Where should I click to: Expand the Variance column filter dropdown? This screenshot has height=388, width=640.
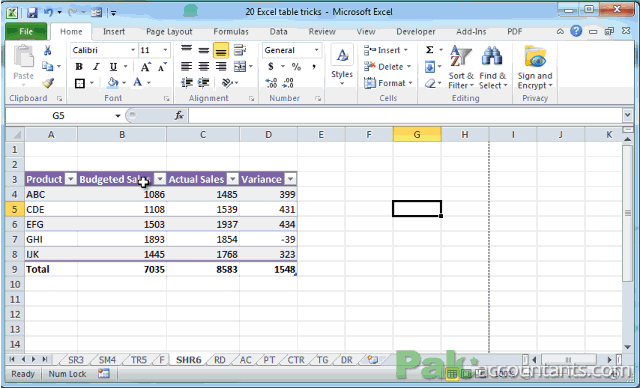click(x=290, y=179)
